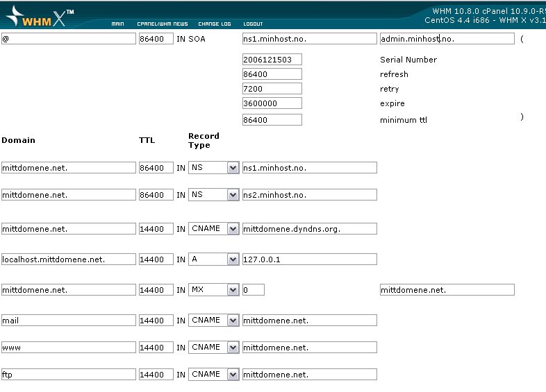Viewport: 546px width, 392px height.
Task: Click CNAME target field in mail row
Action: pyautogui.click(x=310, y=321)
